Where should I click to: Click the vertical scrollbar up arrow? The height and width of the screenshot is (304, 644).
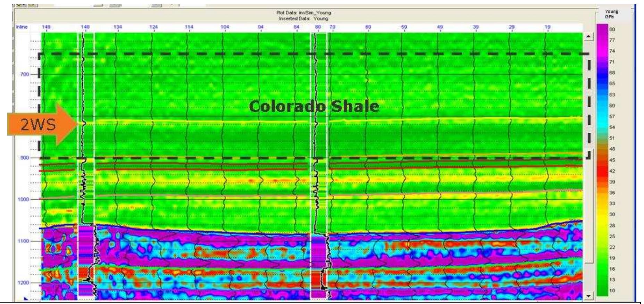(588, 36)
